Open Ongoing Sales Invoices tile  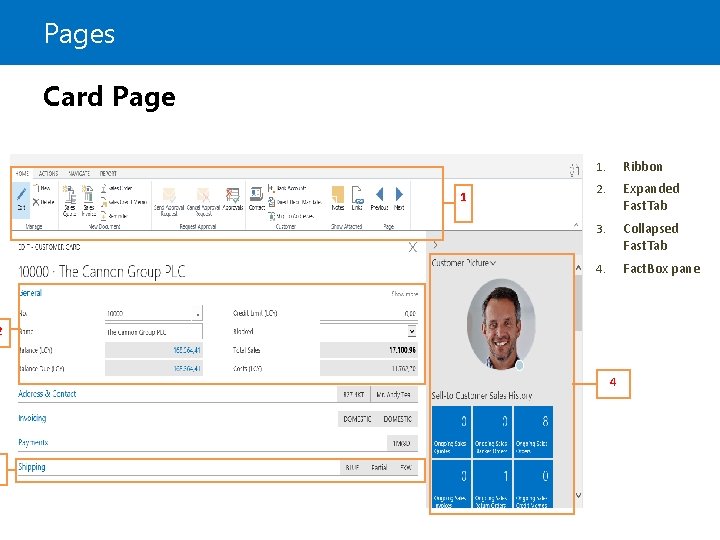[451, 484]
